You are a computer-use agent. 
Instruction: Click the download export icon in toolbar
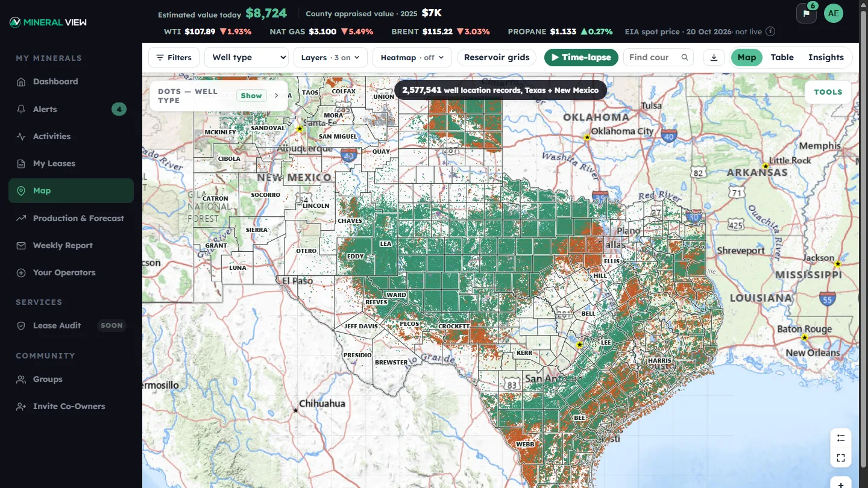tap(714, 57)
